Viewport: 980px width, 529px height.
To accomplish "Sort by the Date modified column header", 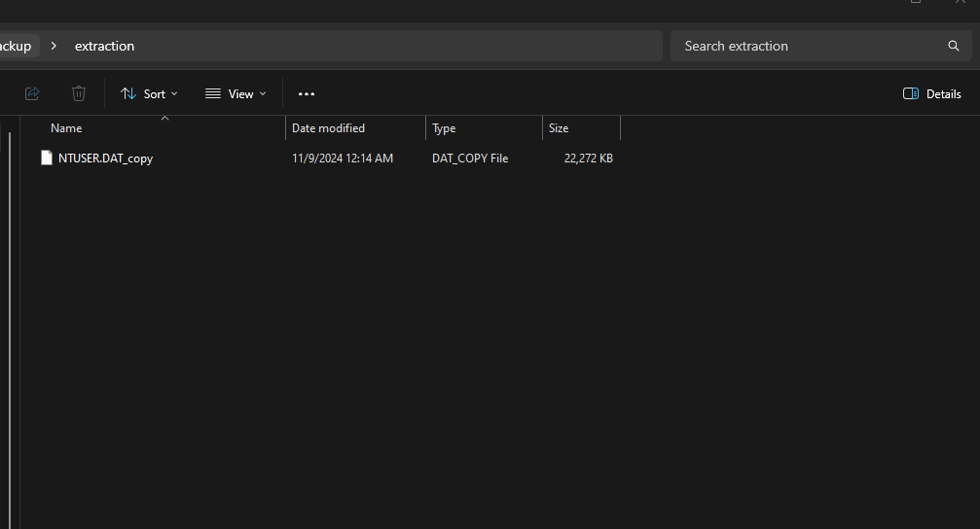I will point(328,128).
